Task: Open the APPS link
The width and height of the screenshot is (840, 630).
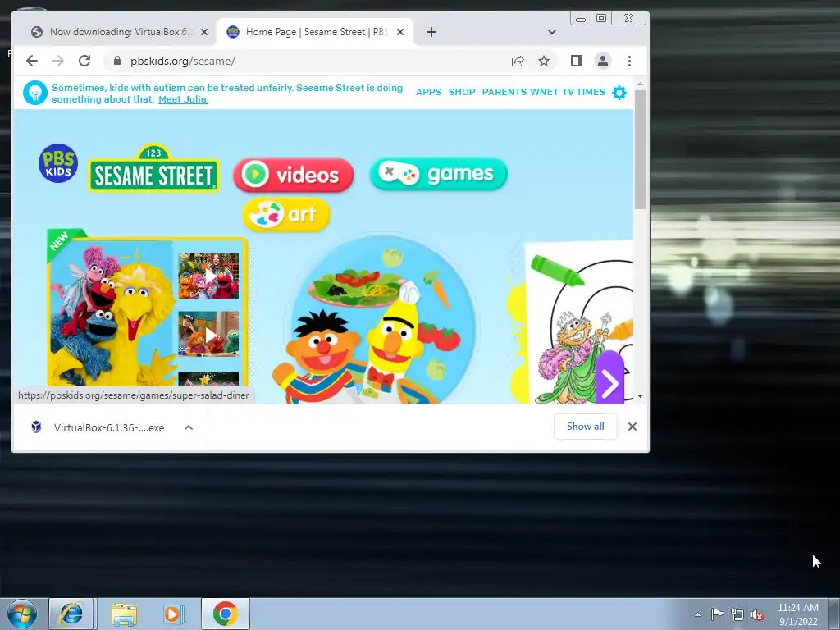Action: pos(428,92)
